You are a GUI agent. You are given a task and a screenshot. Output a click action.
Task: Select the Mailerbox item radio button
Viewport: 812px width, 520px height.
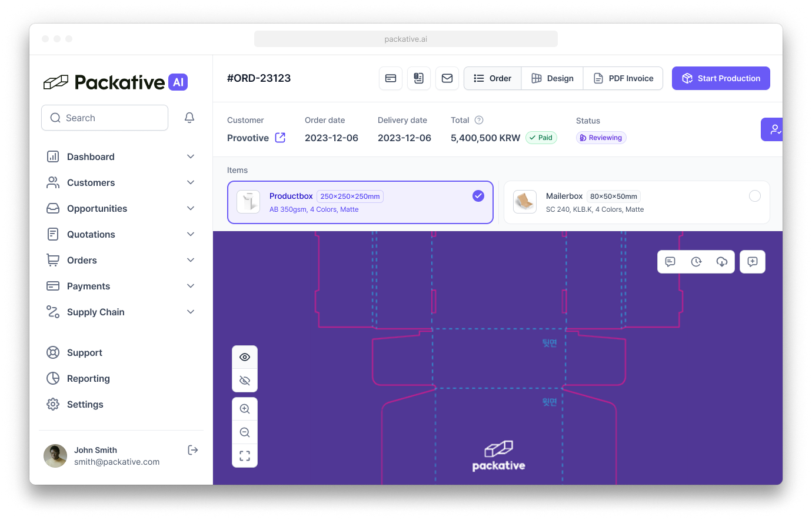click(755, 196)
